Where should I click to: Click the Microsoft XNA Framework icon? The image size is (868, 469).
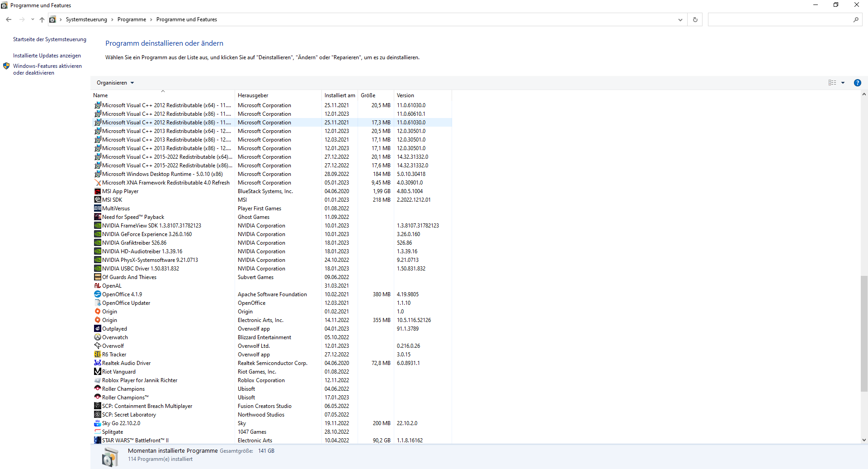97,183
